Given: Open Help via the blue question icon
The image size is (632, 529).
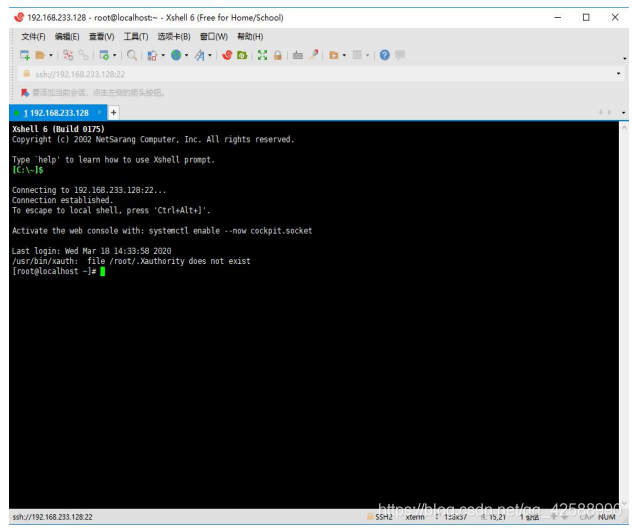Looking at the screenshot, I should (x=385, y=55).
